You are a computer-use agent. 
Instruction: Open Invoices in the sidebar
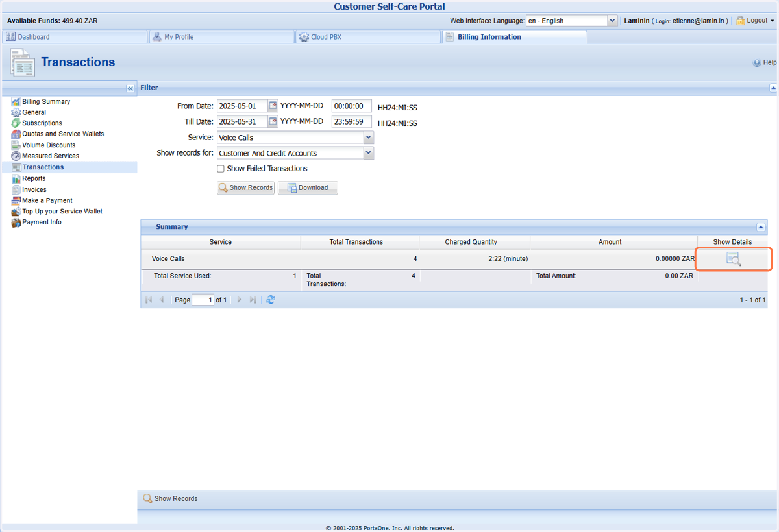[x=34, y=189]
